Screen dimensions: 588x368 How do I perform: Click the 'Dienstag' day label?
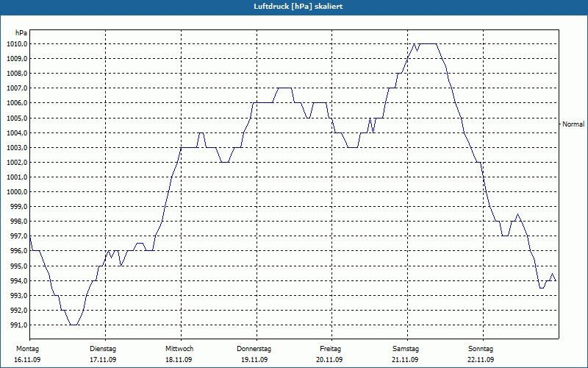[x=103, y=349]
